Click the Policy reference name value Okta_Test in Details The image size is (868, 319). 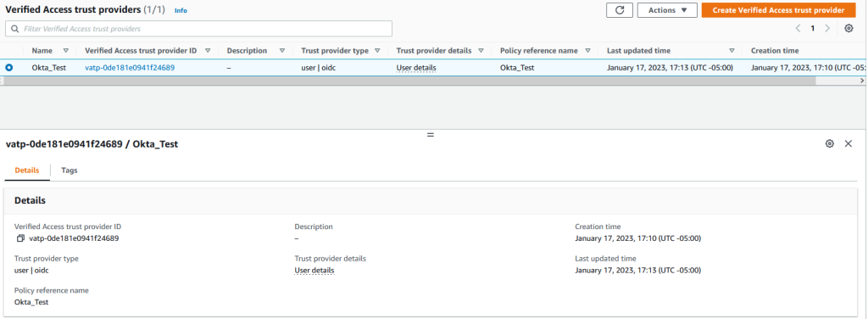click(x=31, y=302)
